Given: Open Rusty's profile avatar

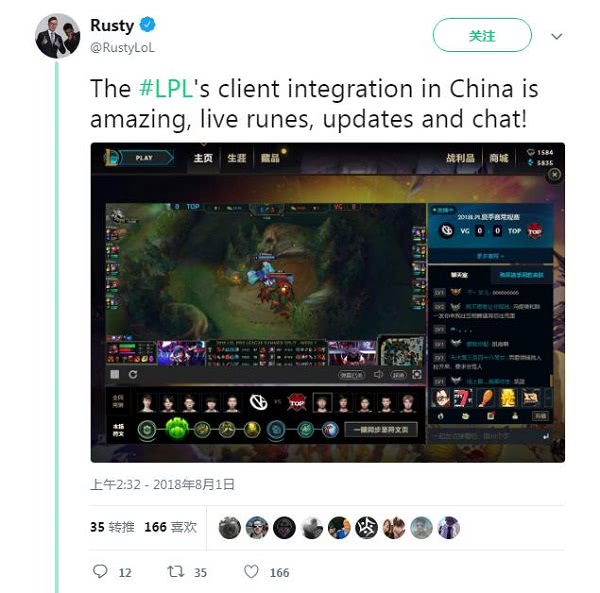Looking at the screenshot, I should click(x=57, y=35).
